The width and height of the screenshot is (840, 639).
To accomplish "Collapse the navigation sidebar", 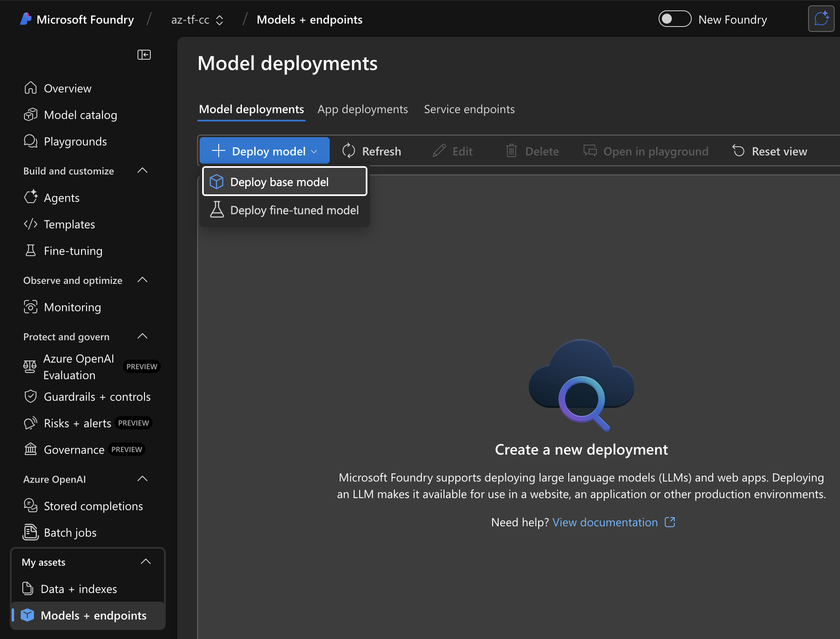I will (144, 54).
